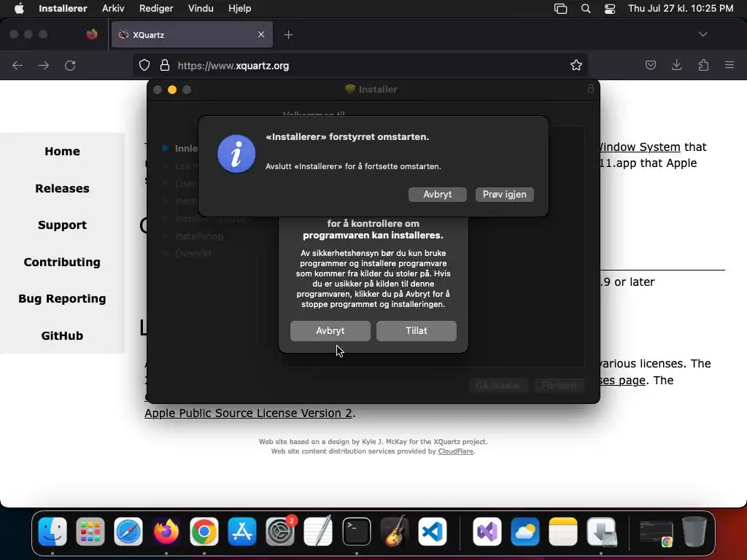Open the Firefox list all tabs dropdown

[703, 34]
